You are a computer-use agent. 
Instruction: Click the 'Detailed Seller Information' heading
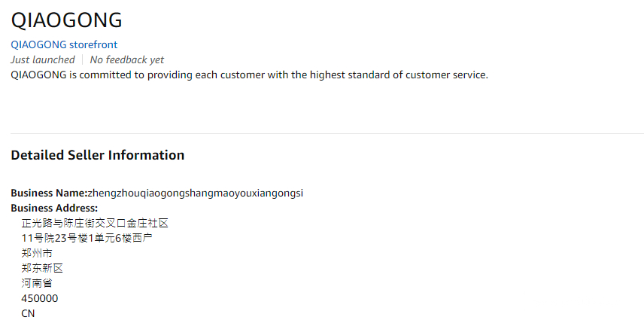[98, 155]
